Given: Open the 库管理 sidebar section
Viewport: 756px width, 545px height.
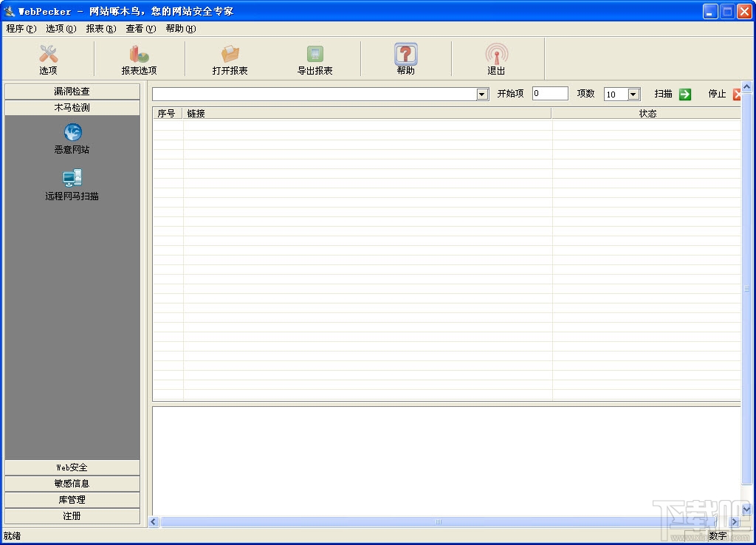Looking at the screenshot, I should tap(72, 500).
